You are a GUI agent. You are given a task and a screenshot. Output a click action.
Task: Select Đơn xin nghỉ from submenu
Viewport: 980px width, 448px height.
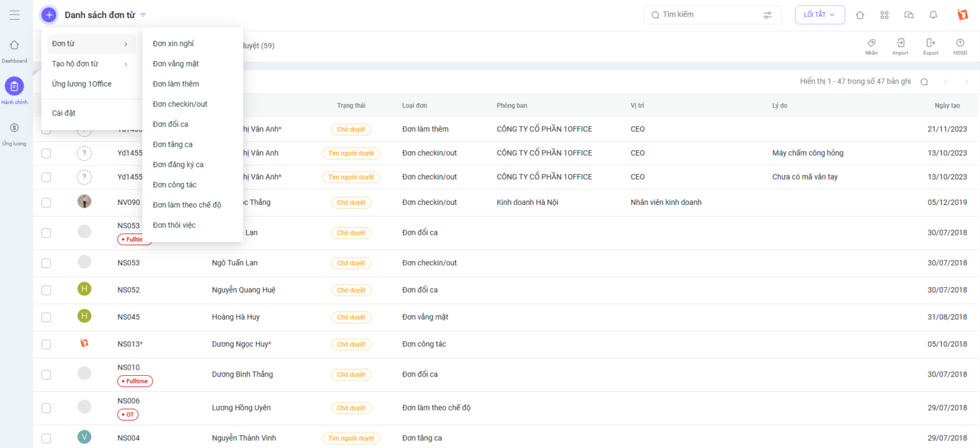(173, 44)
